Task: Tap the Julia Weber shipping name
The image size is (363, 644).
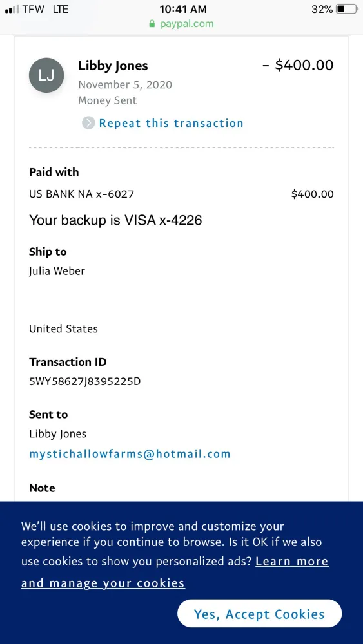Action: (x=57, y=271)
